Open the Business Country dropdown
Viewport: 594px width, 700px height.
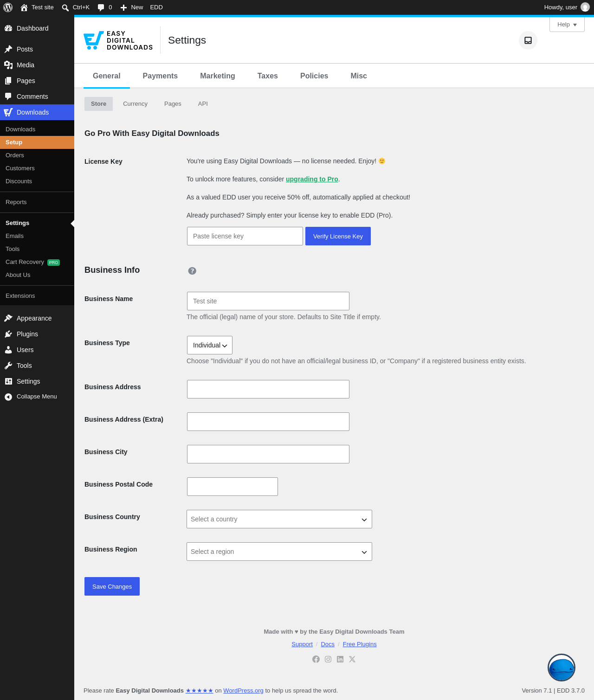(x=279, y=519)
